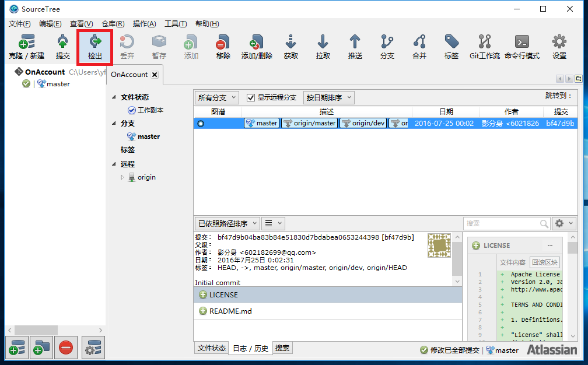Select 工作副本 in the sidebar

[145, 110]
